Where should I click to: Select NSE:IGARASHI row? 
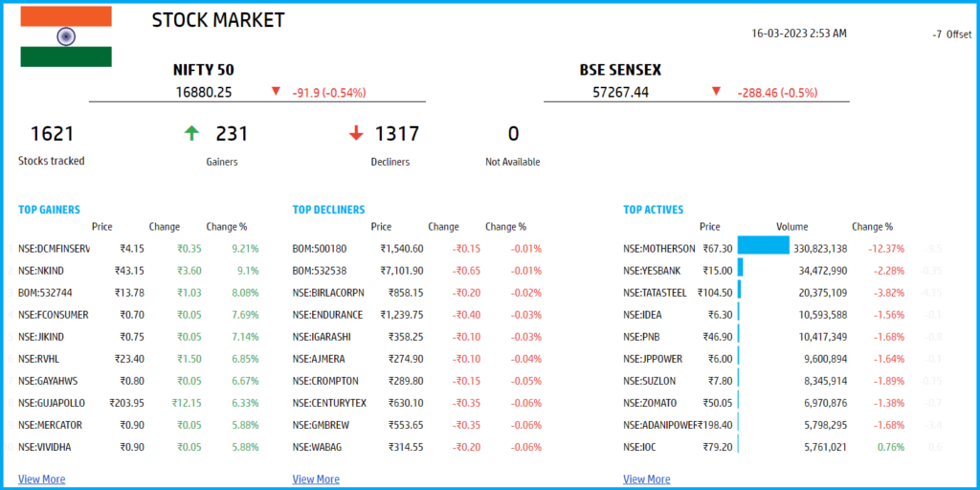pyautogui.click(x=417, y=337)
